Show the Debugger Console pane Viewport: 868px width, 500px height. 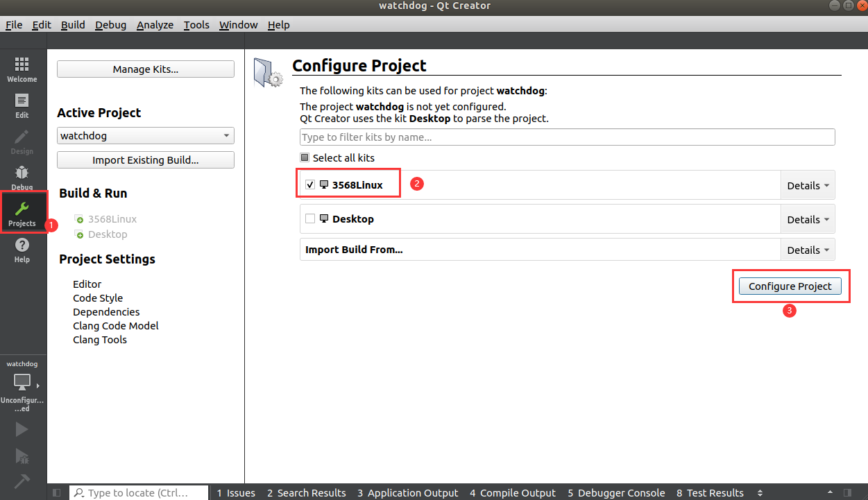coord(616,493)
